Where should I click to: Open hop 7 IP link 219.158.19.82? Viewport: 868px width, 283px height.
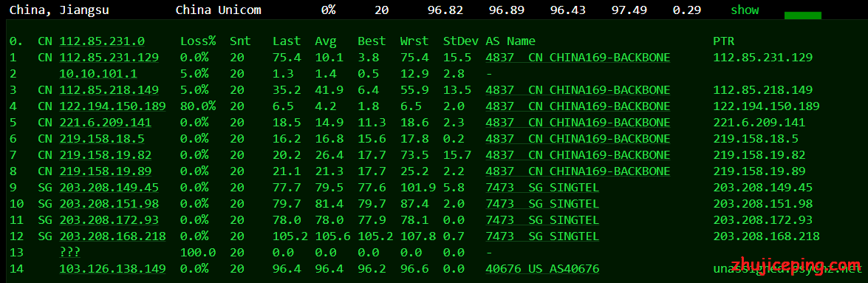(106, 155)
